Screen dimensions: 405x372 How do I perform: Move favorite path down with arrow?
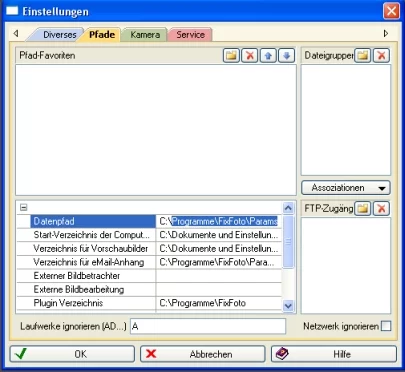click(286, 55)
